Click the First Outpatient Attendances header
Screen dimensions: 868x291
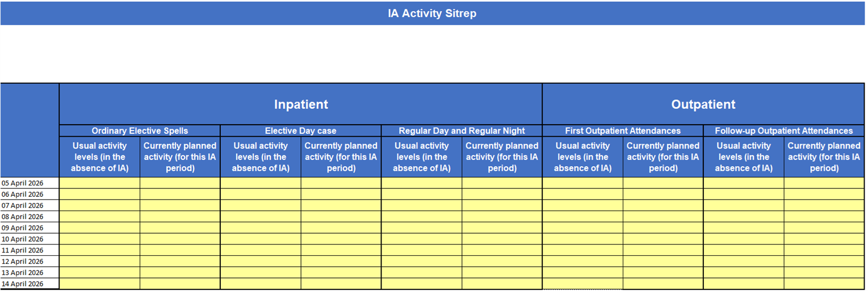(623, 131)
